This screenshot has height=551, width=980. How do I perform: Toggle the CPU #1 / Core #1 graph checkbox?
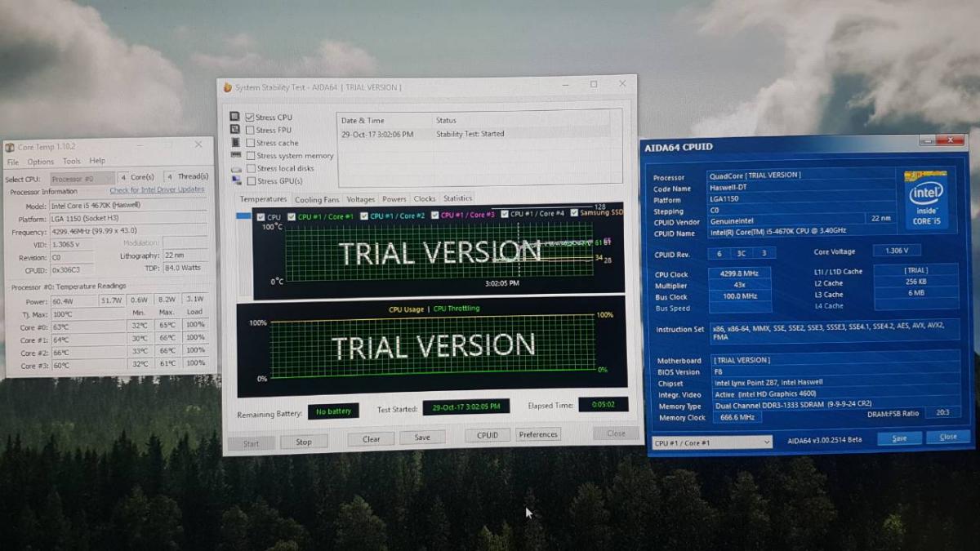coord(292,216)
